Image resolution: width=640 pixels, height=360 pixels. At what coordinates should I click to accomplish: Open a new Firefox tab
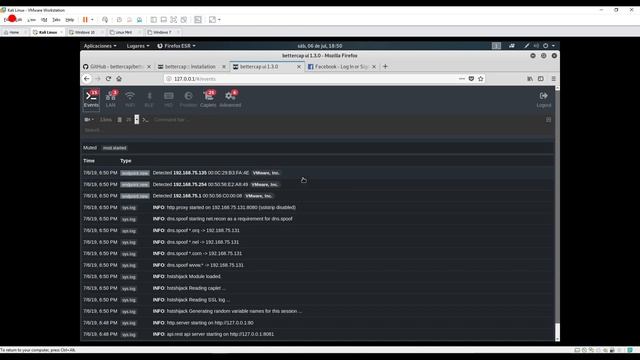(385, 67)
